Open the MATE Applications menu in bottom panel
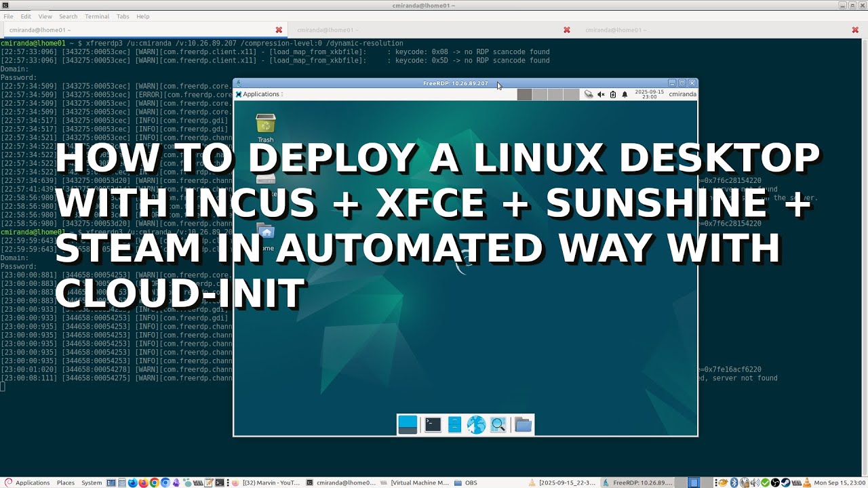The height and width of the screenshot is (488, 868). [x=27, y=483]
